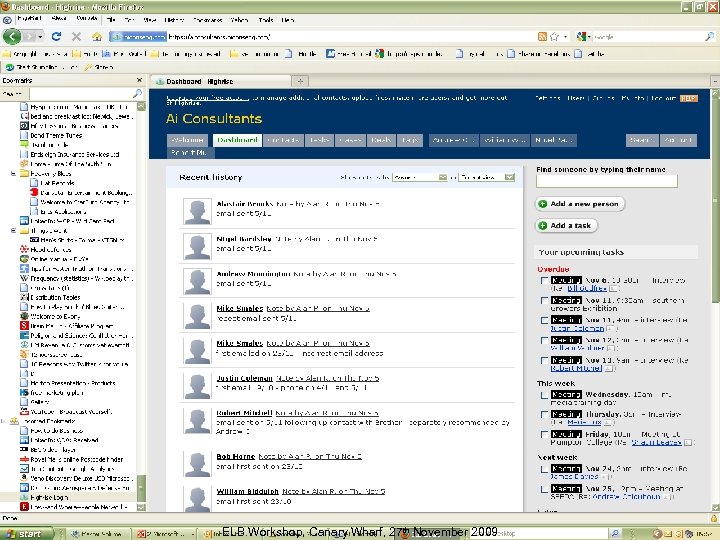720x540 pixels.
Task: Open the second Recent history filter dropdown
Action: pos(486,177)
